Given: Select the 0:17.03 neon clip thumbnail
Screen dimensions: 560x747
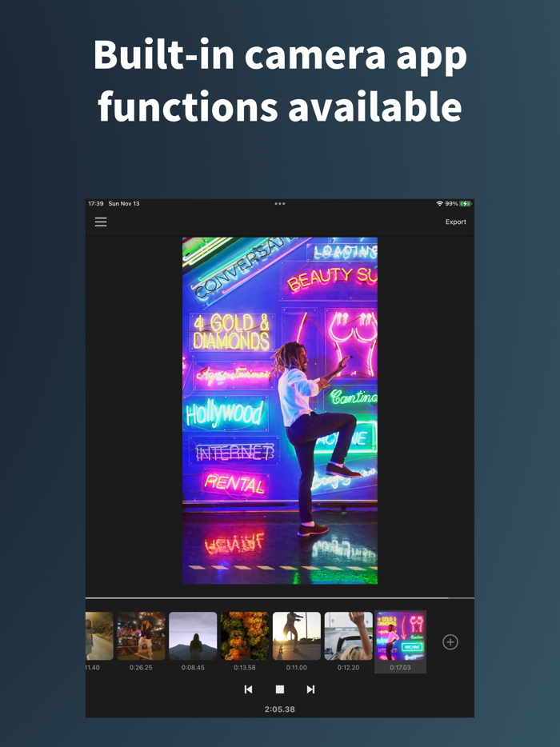Looking at the screenshot, I should click(400, 637).
